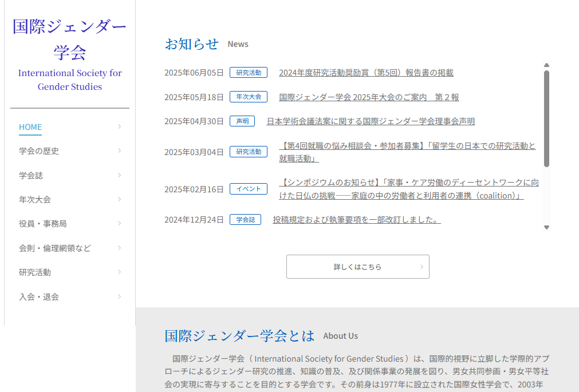Expand the 研究活動 sidebar chevron
The width and height of the screenshot is (579, 392).
pyautogui.click(x=119, y=272)
